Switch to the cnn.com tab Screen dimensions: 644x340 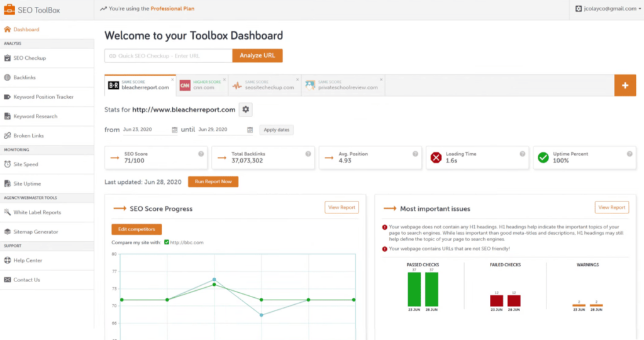coord(202,86)
